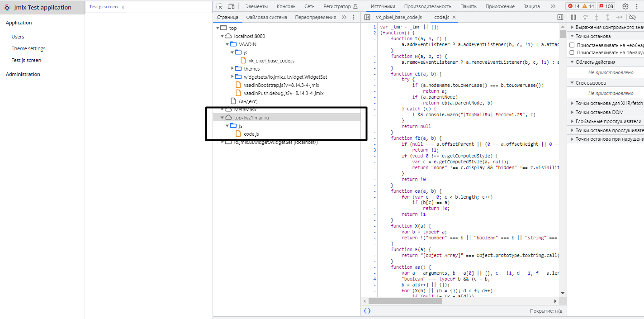Click the Step over next function icon
Image resolution: width=644 pixels, height=319 pixels.
(585, 17)
